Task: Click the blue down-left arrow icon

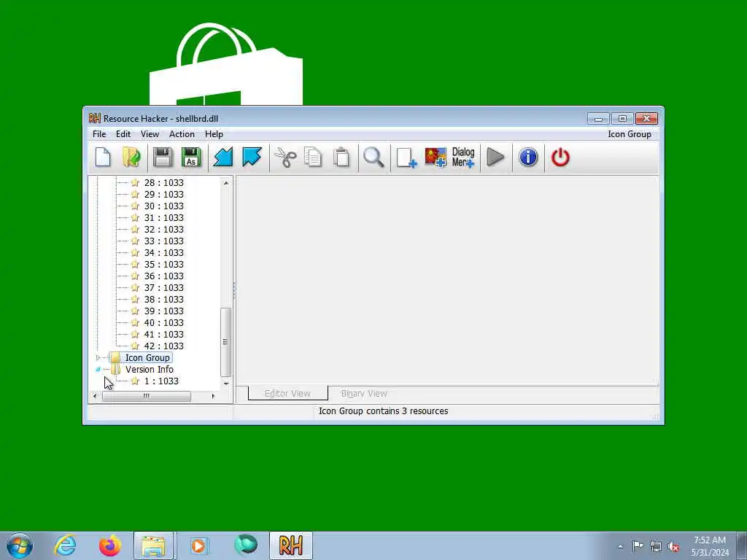Action: pyautogui.click(x=223, y=157)
